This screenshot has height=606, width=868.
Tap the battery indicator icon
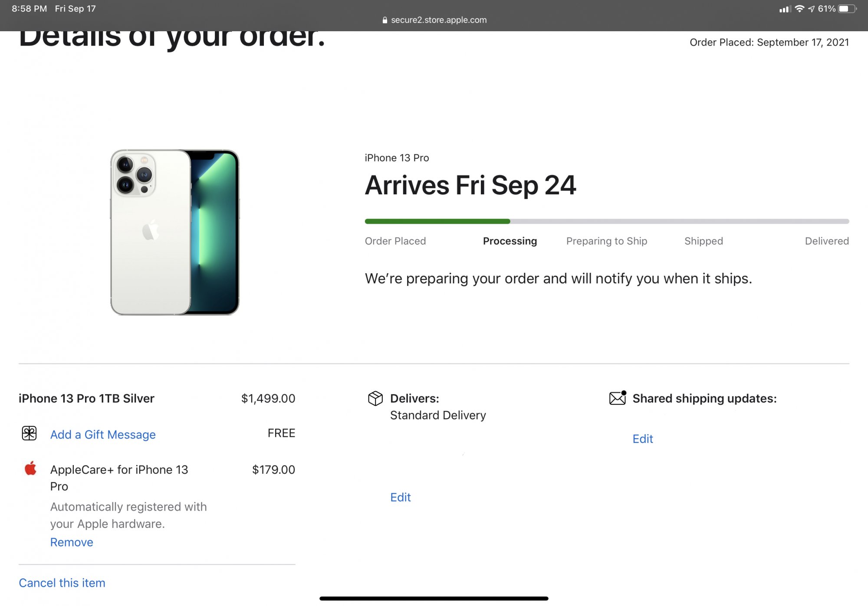pos(847,9)
